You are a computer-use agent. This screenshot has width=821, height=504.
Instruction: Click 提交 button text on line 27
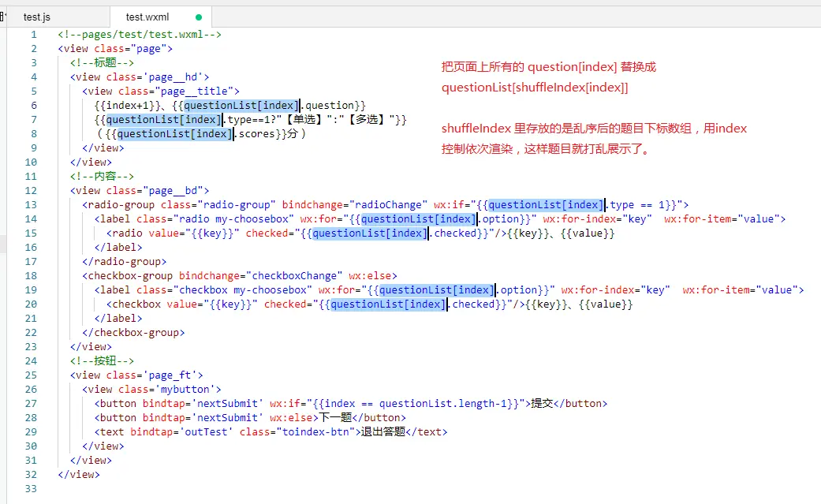click(x=542, y=403)
